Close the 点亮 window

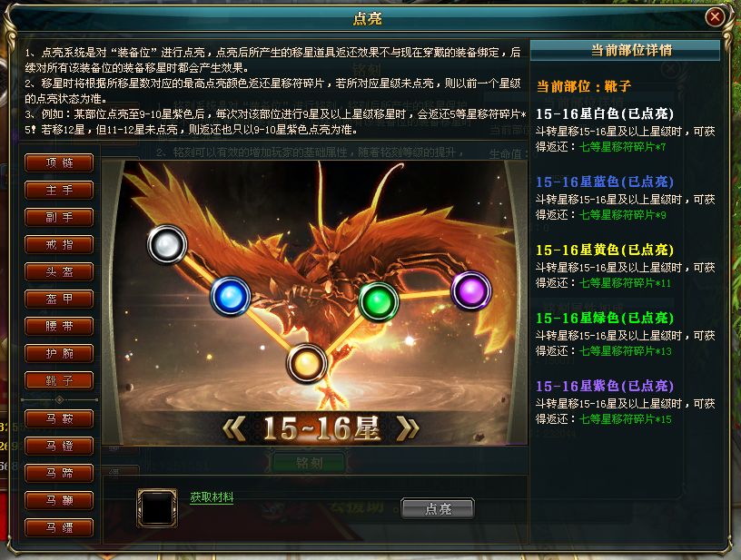click(715, 17)
